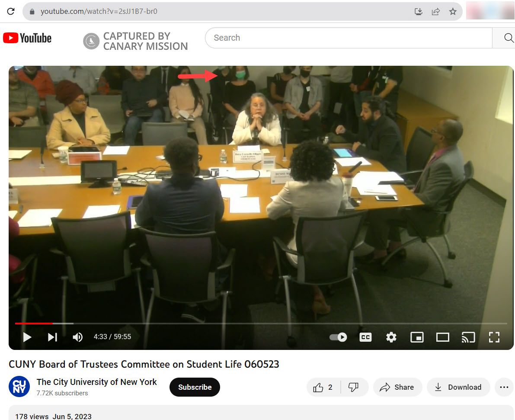Viewport: 515px width, 420px height.
Task: Click the video progress bar
Action: tap(259, 323)
